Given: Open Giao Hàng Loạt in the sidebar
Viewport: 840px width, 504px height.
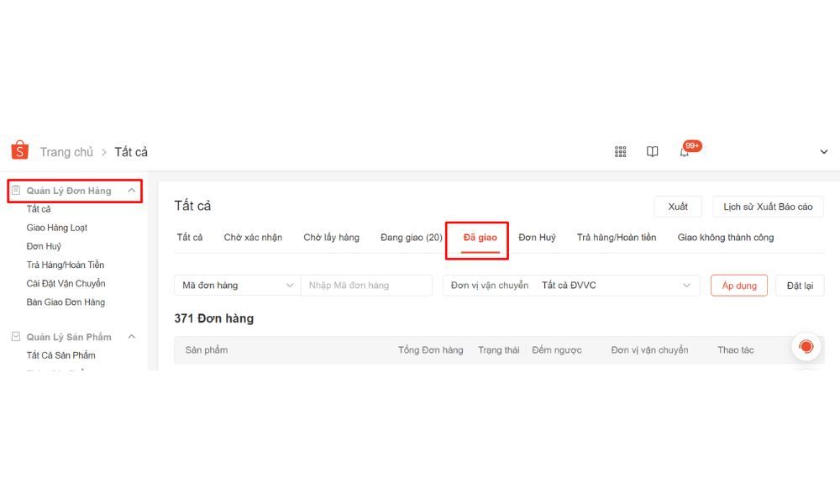Looking at the screenshot, I should pos(57,228).
